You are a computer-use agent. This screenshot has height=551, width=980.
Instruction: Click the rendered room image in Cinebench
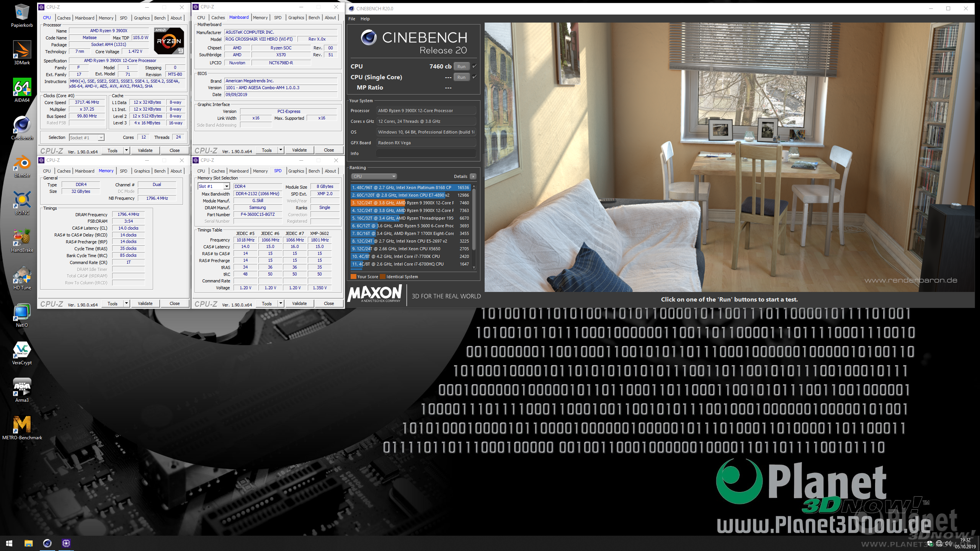(729, 157)
